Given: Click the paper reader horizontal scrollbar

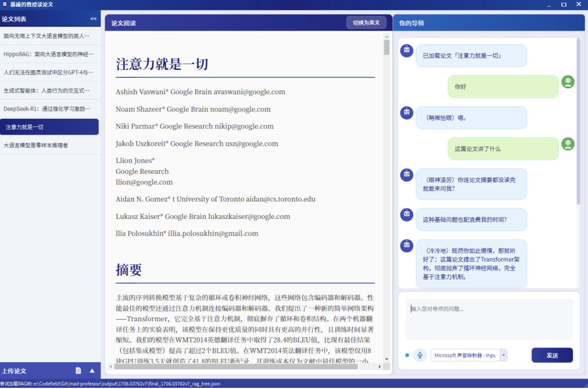Looking at the screenshot, I should point(236,367).
